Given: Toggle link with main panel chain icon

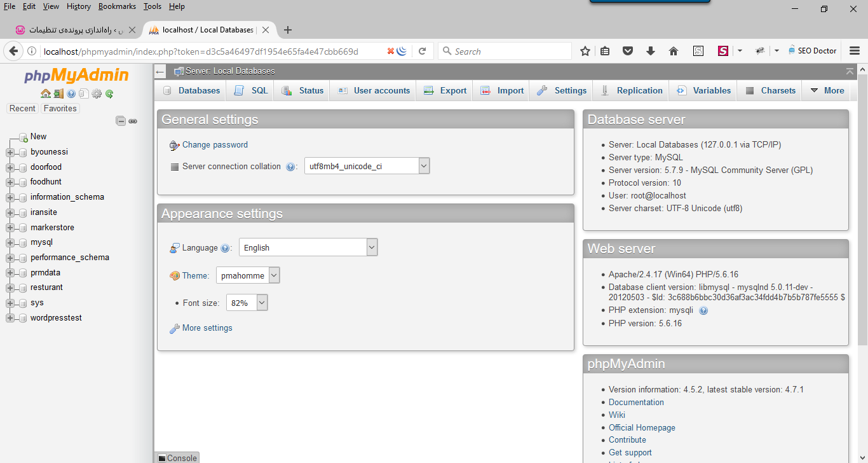Looking at the screenshot, I should coord(133,121).
